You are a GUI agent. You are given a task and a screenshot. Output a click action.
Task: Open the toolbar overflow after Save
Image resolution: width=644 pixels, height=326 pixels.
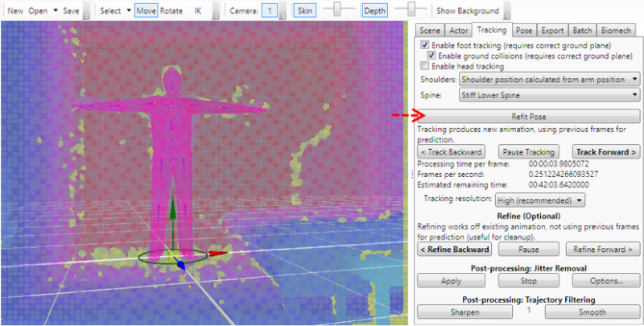click(86, 10)
